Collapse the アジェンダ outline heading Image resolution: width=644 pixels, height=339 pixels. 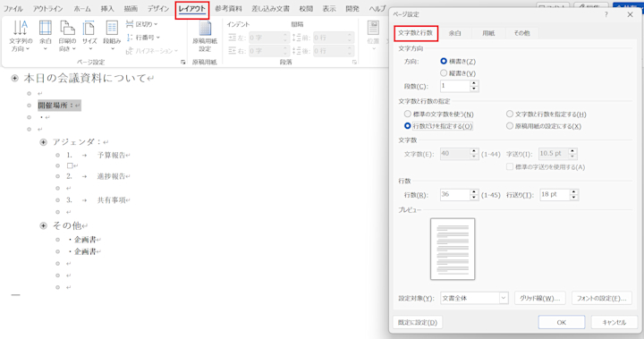[x=43, y=142]
